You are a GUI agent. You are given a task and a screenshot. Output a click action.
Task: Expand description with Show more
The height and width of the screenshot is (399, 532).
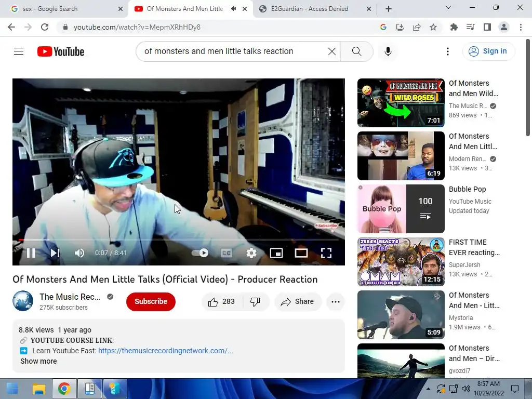pyautogui.click(x=38, y=361)
